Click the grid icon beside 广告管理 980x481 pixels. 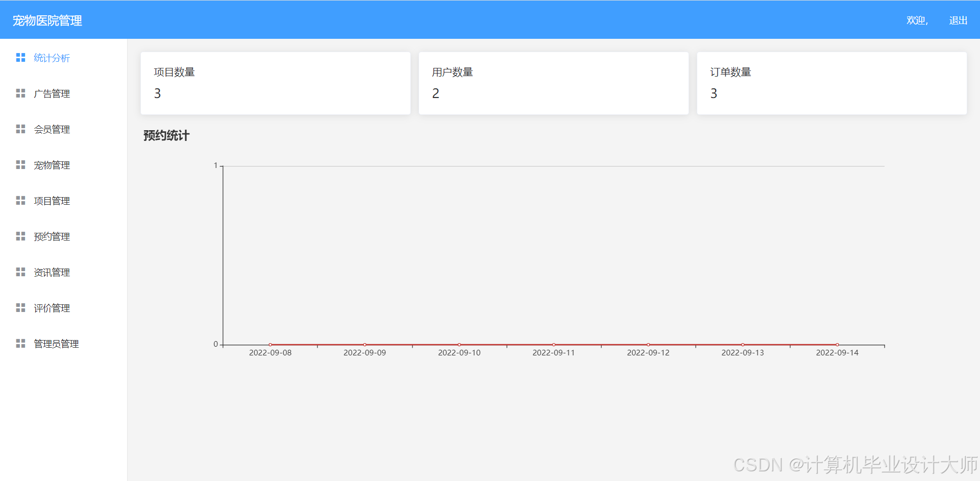pyautogui.click(x=20, y=93)
